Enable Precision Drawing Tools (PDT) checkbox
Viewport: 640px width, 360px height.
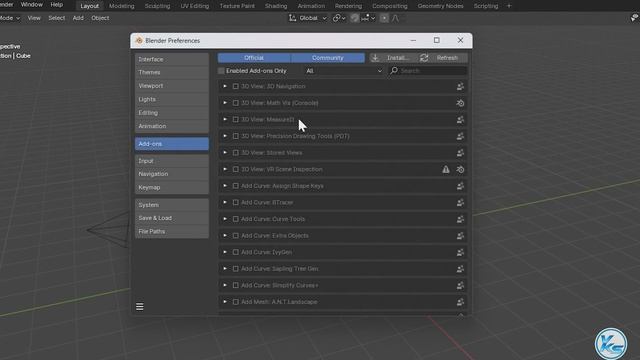point(236,136)
